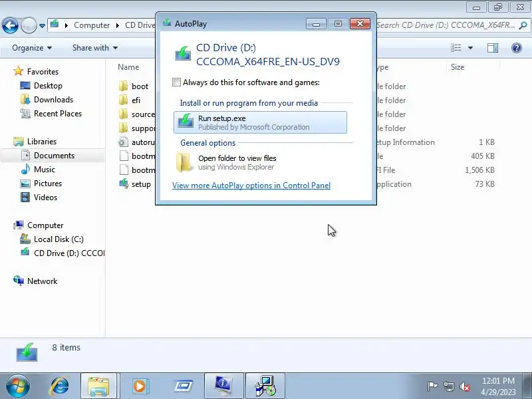Select the boot folder icon

pos(124,86)
